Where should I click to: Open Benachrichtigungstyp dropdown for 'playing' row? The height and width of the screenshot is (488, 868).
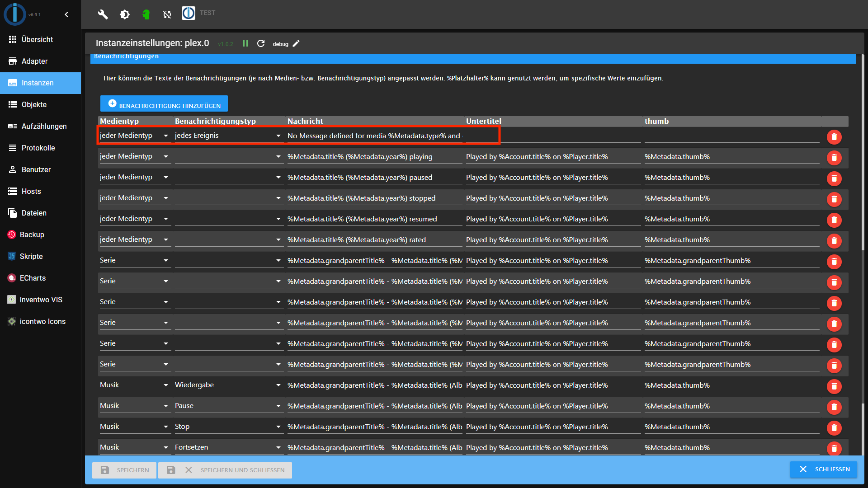[229, 156]
